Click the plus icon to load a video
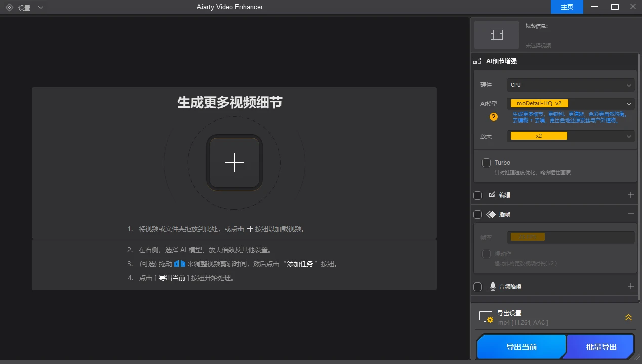The width and height of the screenshot is (642, 364). click(234, 163)
